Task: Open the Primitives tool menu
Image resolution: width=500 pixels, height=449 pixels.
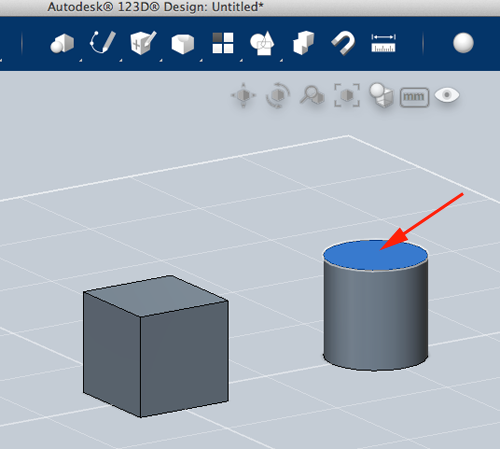Action: tap(62, 43)
